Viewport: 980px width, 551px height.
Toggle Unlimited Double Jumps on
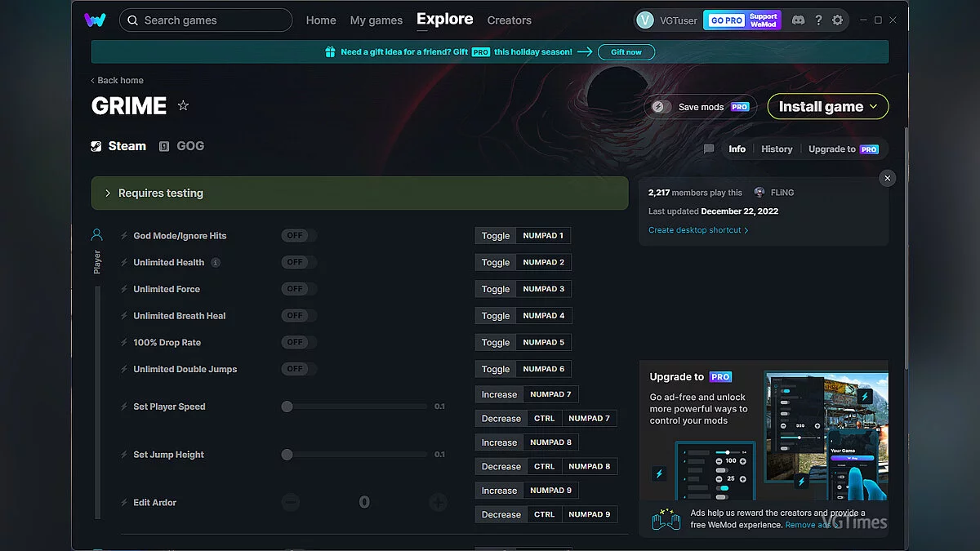pyautogui.click(x=299, y=369)
